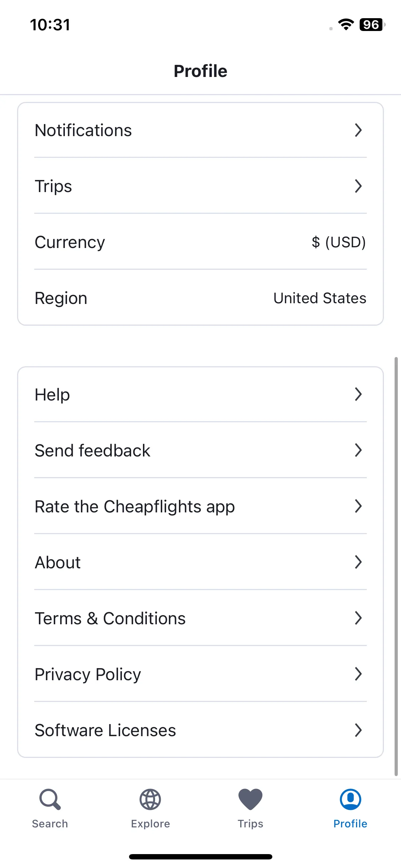Select the Profile person icon
The height and width of the screenshot is (868, 401).
point(350,799)
